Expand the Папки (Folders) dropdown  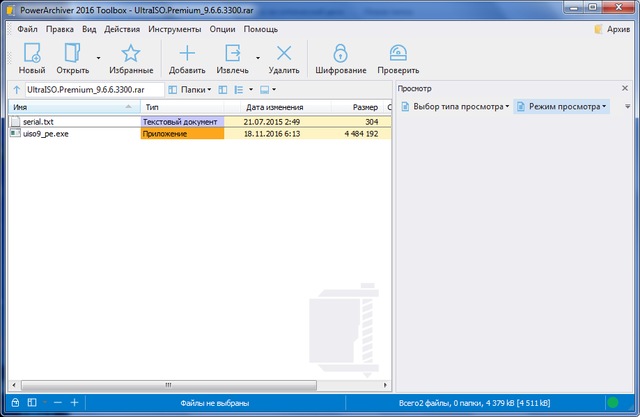point(189,90)
